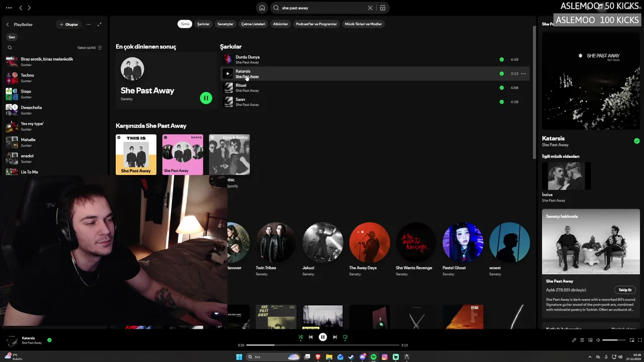The width and height of the screenshot is (644, 362).
Task: Open the Yakın tarihli sort dropdown
Action: pyautogui.click(x=89, y=48)
